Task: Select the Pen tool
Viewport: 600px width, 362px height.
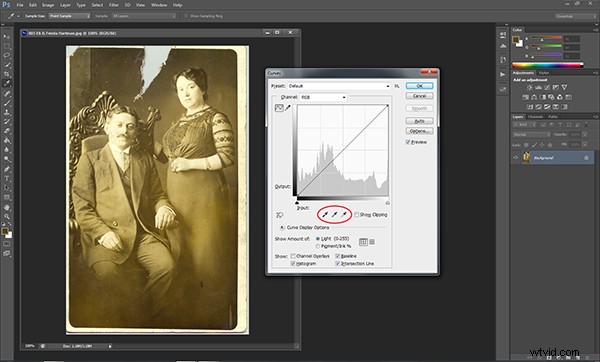Action: tap(7, 169)
